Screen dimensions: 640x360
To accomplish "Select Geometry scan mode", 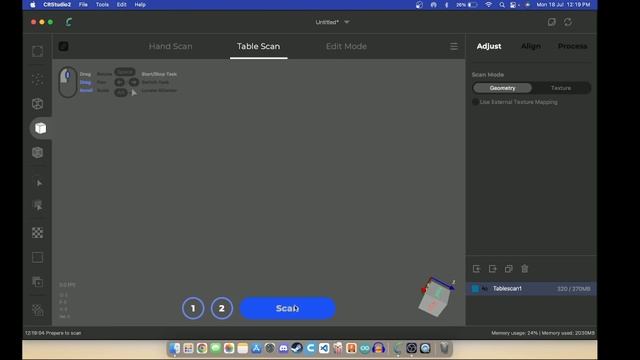I will [x=502, y=88].
